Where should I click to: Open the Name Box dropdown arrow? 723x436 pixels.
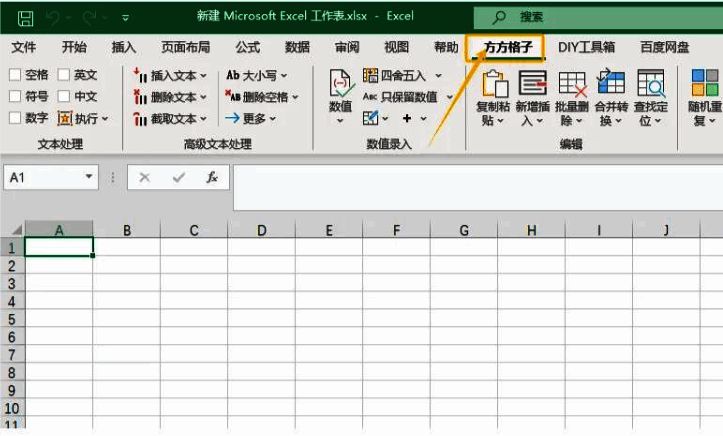point(89,177)
